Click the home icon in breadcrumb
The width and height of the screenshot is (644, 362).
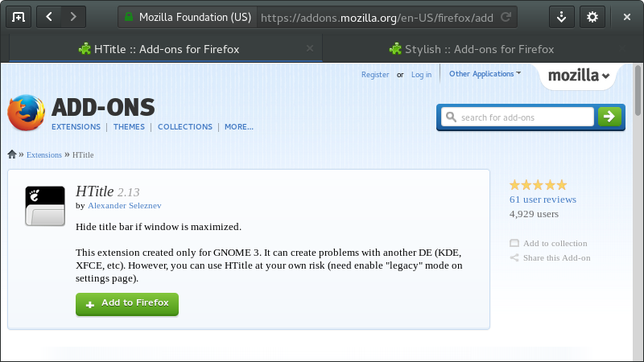point(12,154)
